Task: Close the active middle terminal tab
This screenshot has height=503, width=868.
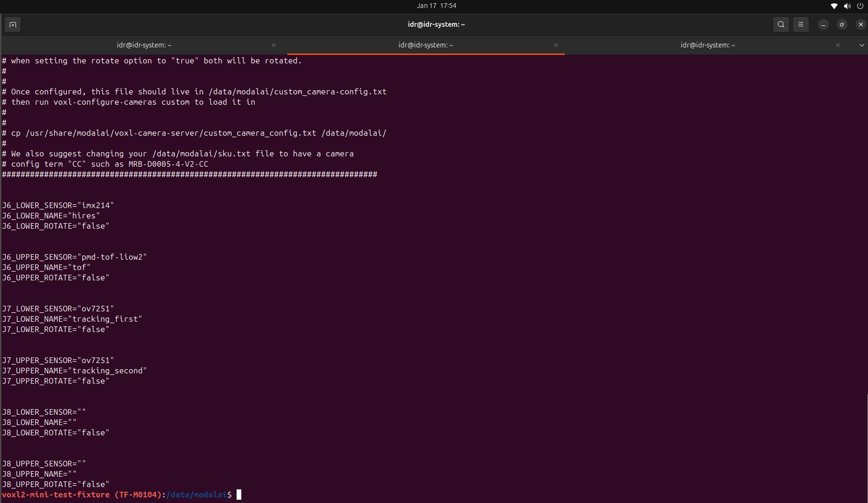Action: (555, 45)
